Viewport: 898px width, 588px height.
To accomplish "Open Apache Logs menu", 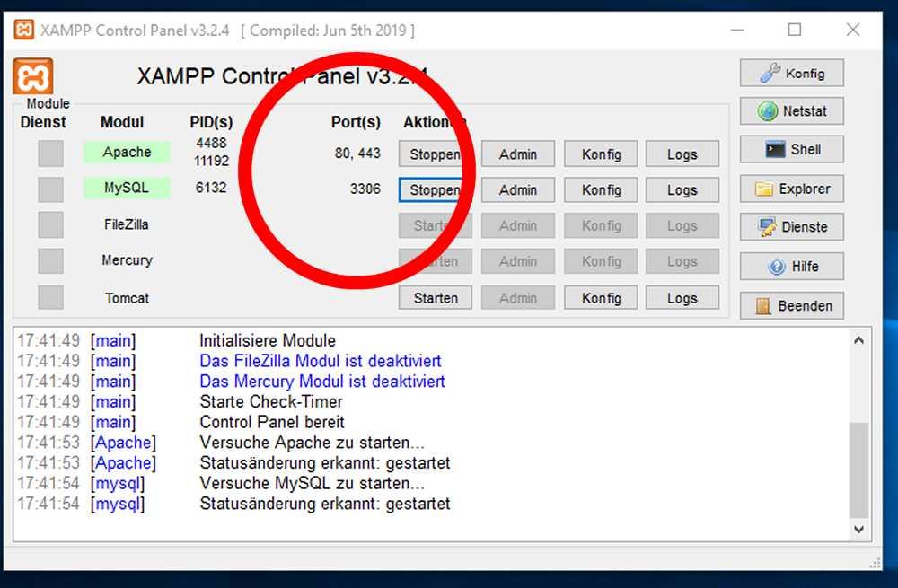I will tap(682, 154).
